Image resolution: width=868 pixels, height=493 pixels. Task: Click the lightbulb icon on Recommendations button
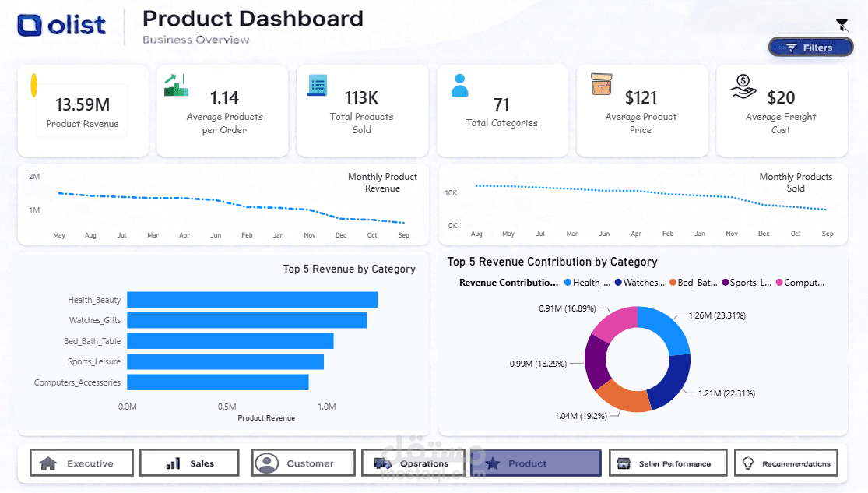point(748,463)
